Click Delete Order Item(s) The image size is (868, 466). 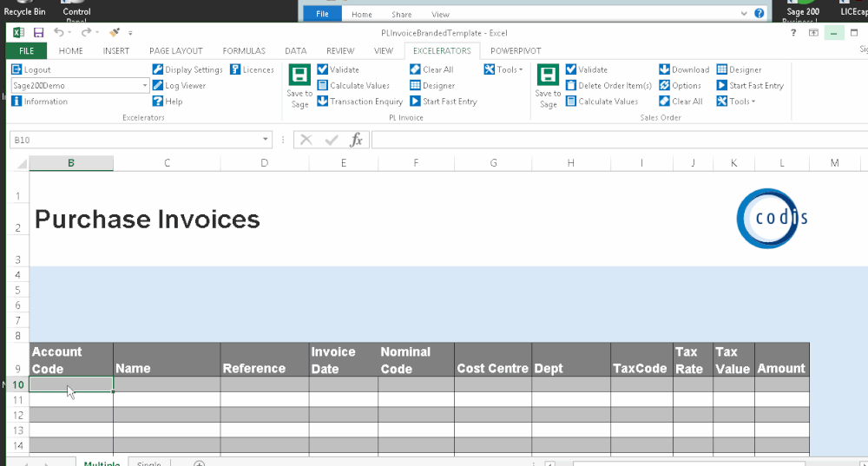click(x=609, y=86)
